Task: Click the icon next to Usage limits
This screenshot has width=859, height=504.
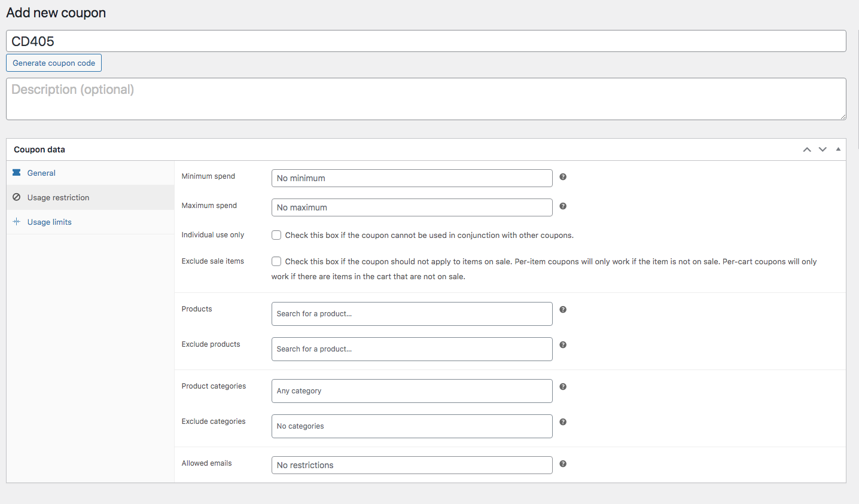Action: point(17,222)
